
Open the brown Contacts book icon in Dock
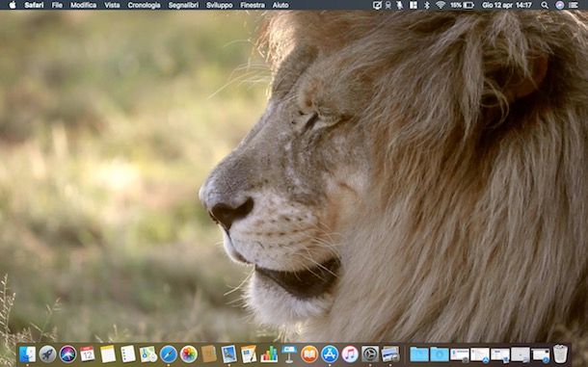pos(208,354)
